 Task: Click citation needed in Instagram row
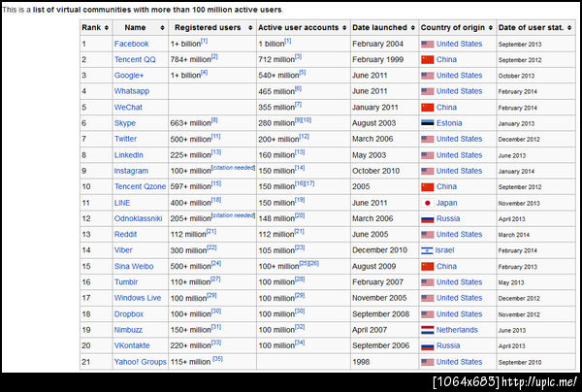click(233, 168)
